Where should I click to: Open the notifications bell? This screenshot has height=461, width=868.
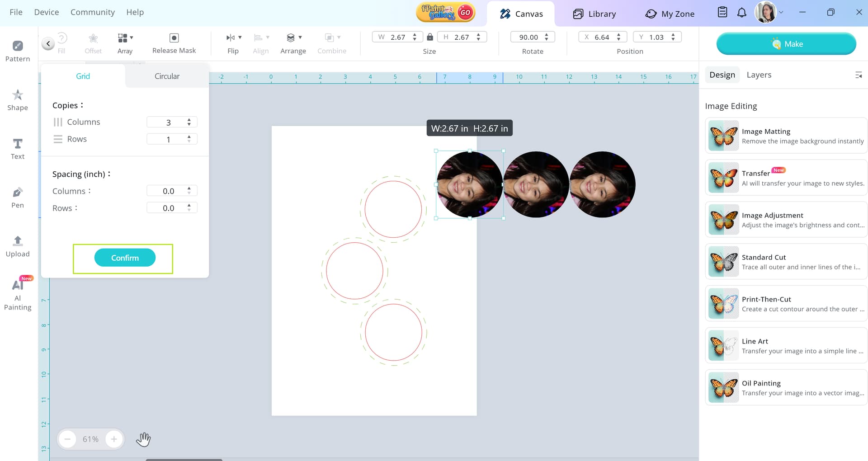(742, 13)
